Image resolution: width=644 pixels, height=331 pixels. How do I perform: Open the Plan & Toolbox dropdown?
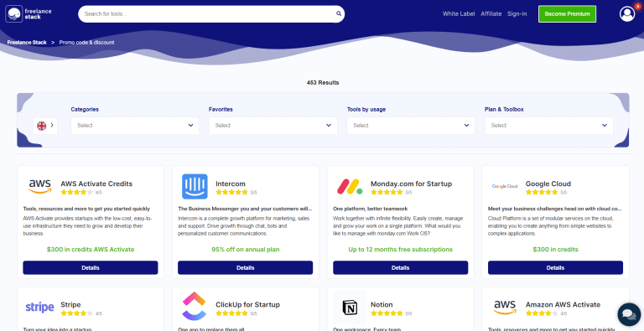point(548,126)
